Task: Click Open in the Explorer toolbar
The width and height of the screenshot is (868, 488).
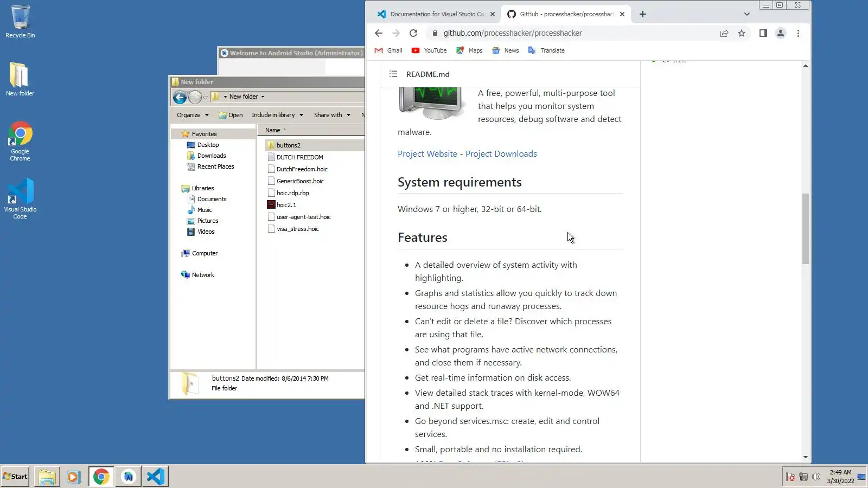Action: 231,115
